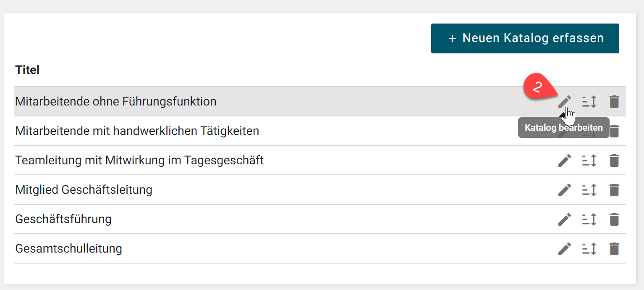Delete the Geschäftsführung catalog

coord(614,219)
